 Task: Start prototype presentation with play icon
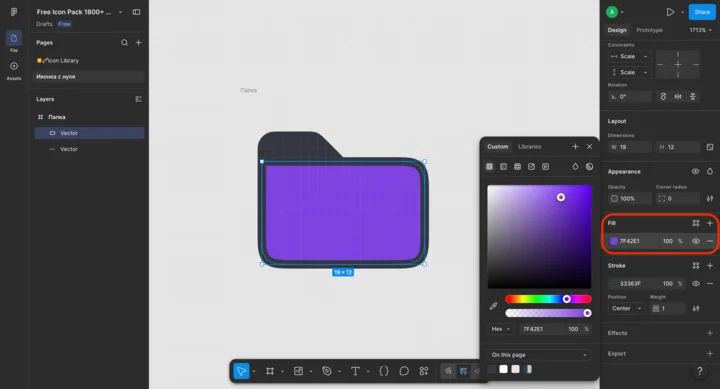tap(670, 12)
